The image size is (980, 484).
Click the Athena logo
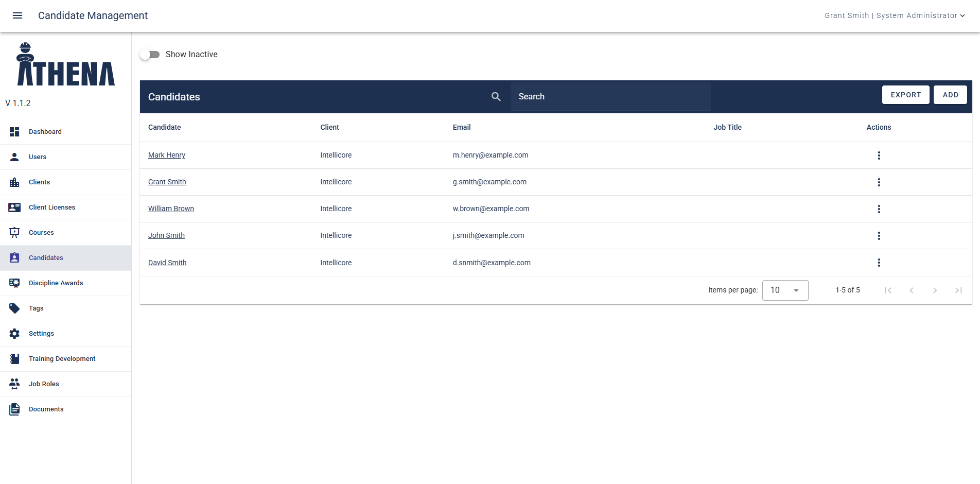tap(66, 64)
